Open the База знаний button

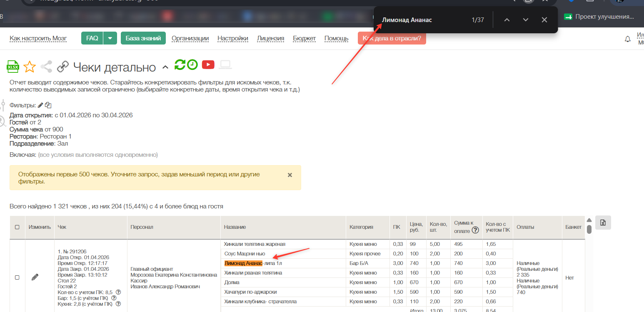pyautogui.click(x=143, y=38)
